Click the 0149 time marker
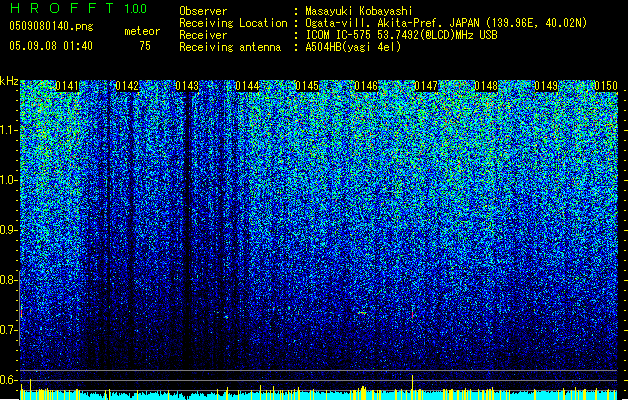 tap(546, 86)
